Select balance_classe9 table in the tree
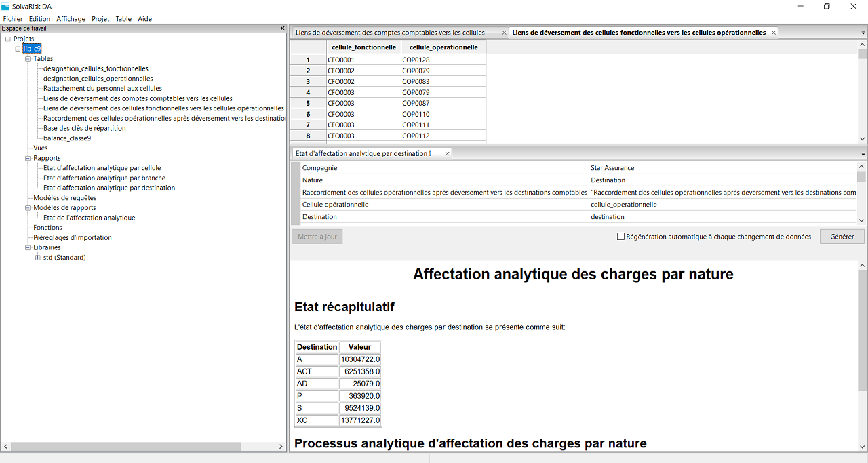Image resolution: width=868 pixels, height=463 pixels. click(66, 138)
